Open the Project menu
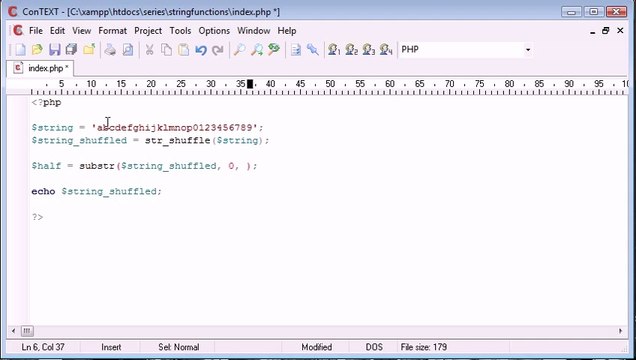The width and height of the screenshot is (636, 360). click(148, 31)
